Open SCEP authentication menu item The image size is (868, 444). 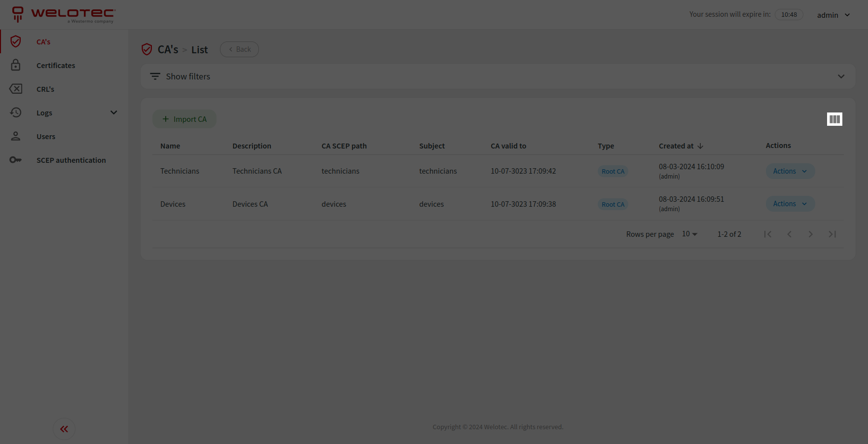[71, 160]
